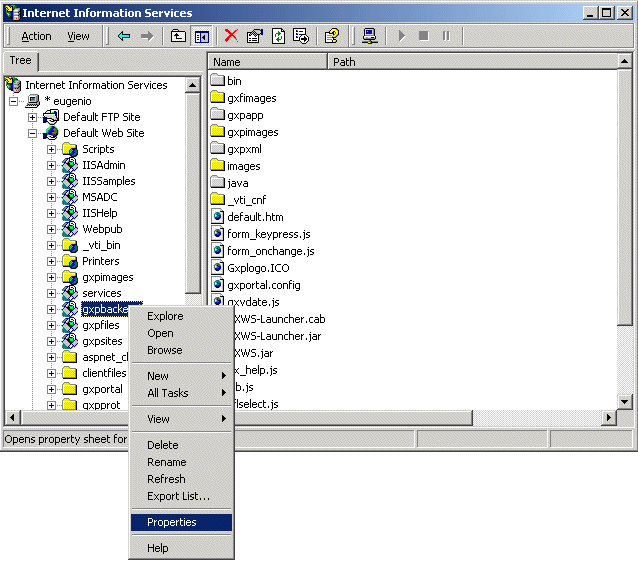
Task: Expand the Printers tree node
Action: coord(51,261)
